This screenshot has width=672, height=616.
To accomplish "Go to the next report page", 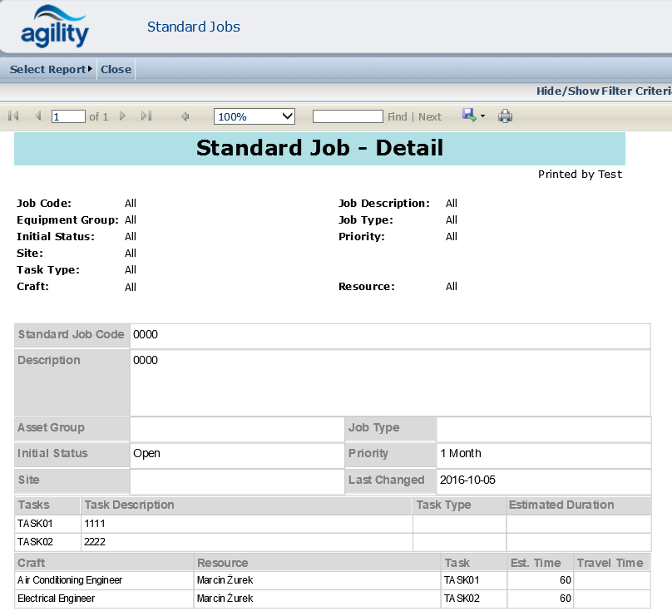I will pos(123,116).
